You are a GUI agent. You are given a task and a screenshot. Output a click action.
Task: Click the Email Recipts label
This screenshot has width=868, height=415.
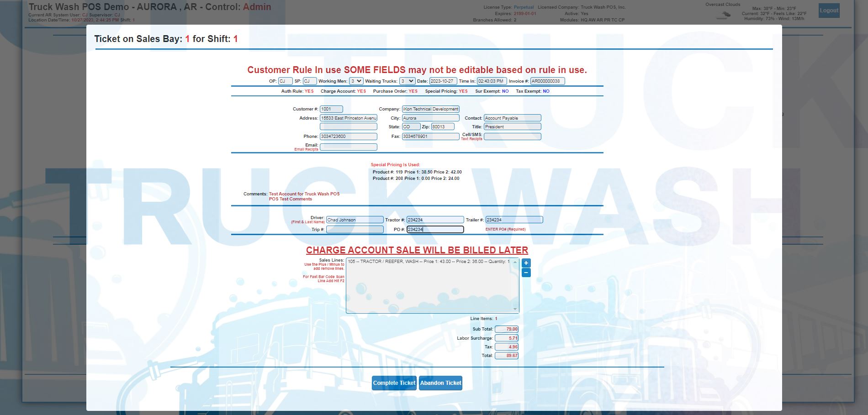(x=306, y=149)
